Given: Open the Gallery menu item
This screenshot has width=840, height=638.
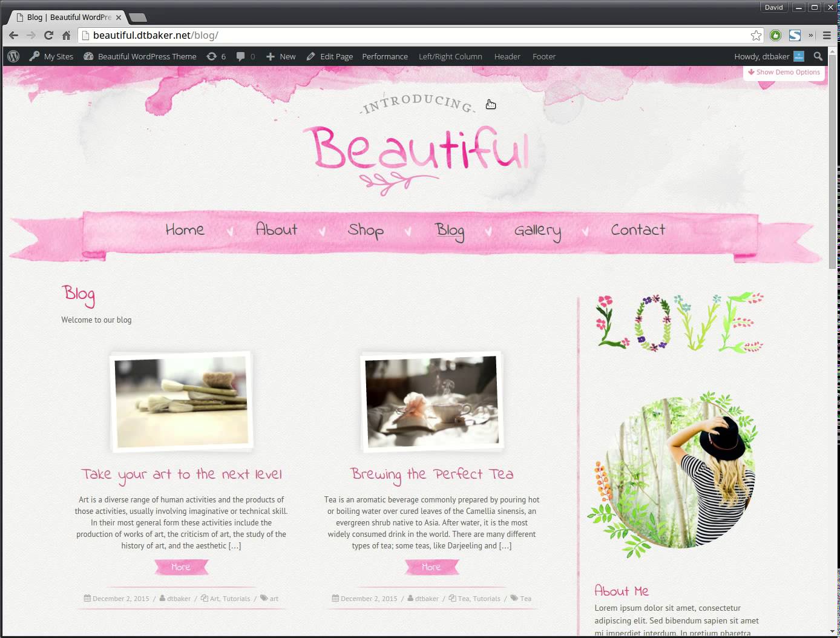Looking at the screenshot, I should tap(537, 231).
